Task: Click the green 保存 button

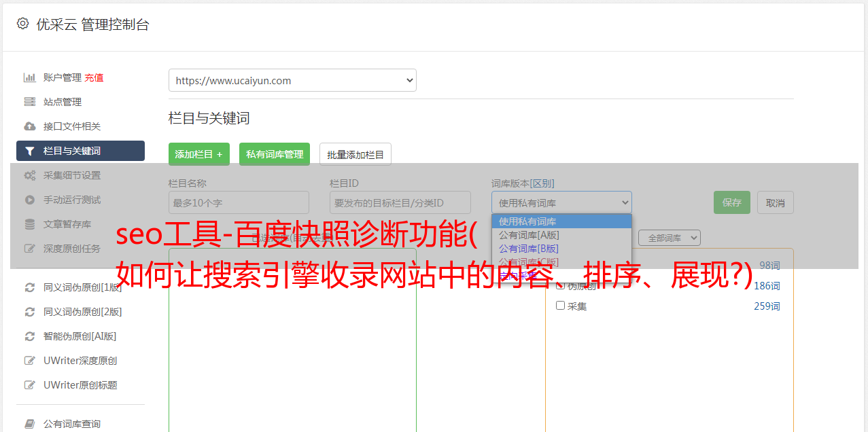Action: [732, 202]
